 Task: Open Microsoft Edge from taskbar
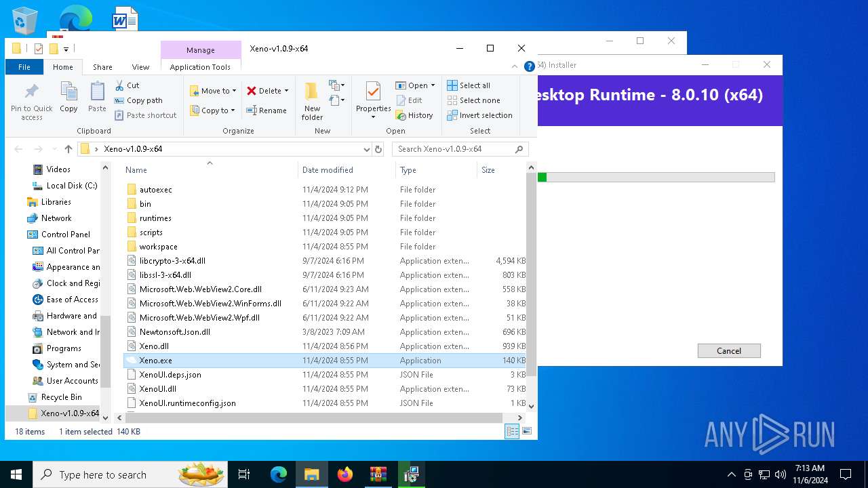(279, 474)
